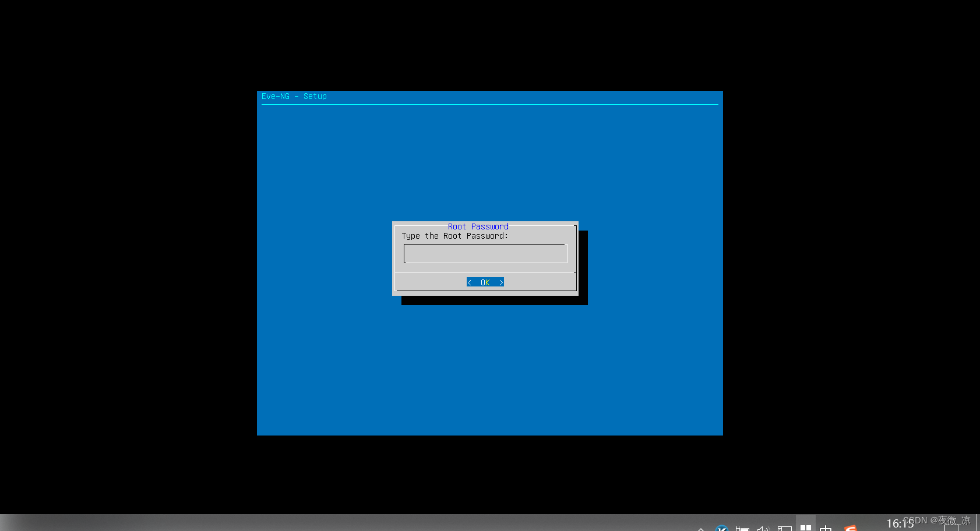This screenshot has width=980, height=531.
Task: Click the 'Eve-NG - Setup' header text
Action: [x=294, y=96]
